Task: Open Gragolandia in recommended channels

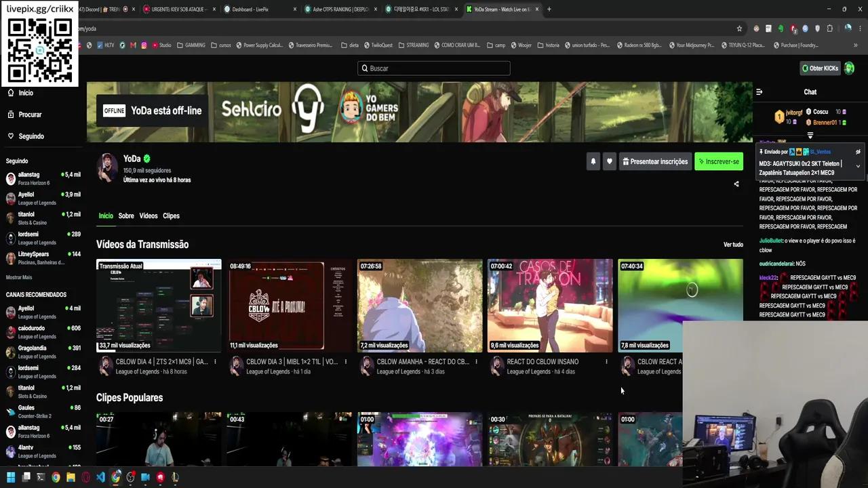Action: [42, 352]
